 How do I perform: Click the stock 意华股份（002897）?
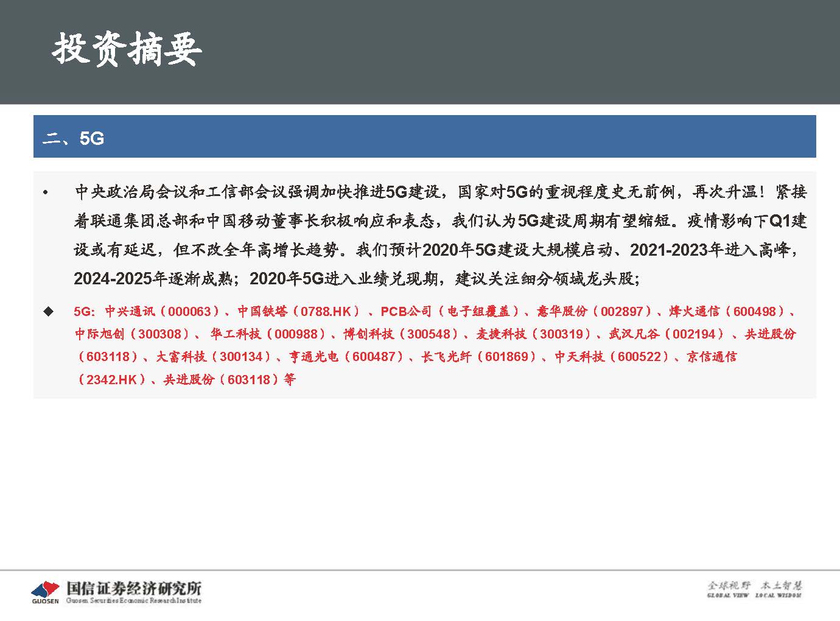(x=595, y=311)
